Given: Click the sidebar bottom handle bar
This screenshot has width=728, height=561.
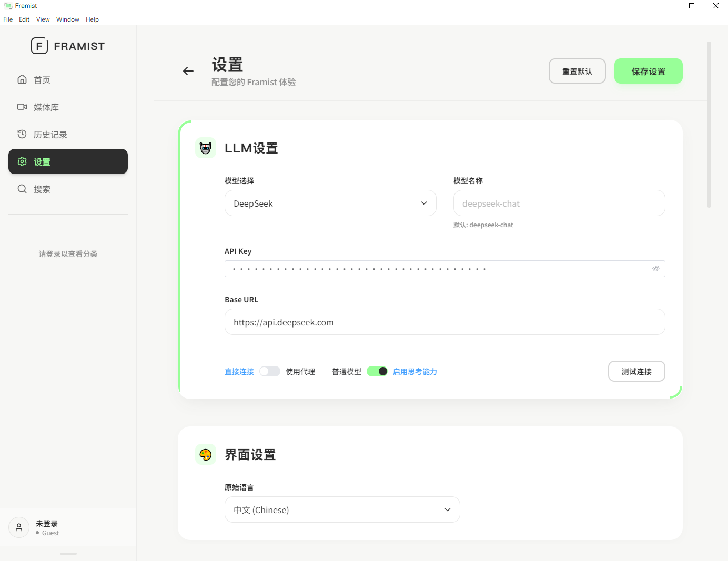Looking at the screenshot, I should point(68,554).
